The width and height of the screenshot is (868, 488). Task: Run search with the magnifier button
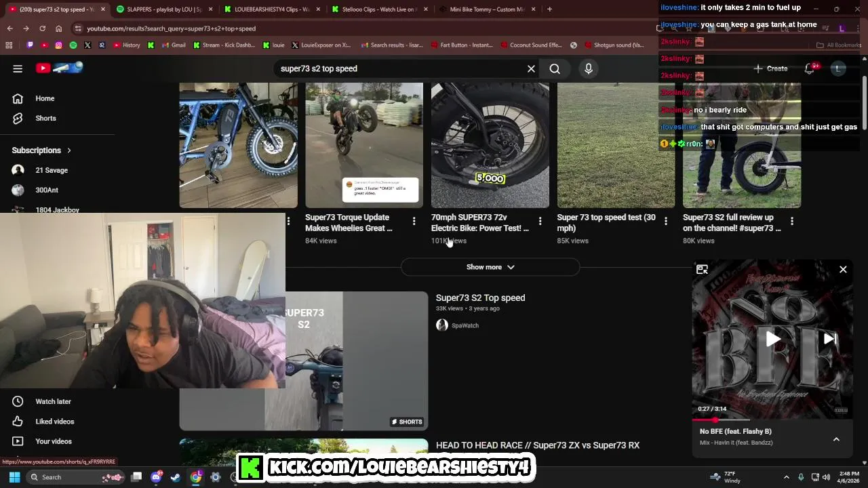click(x=555, y=68)
